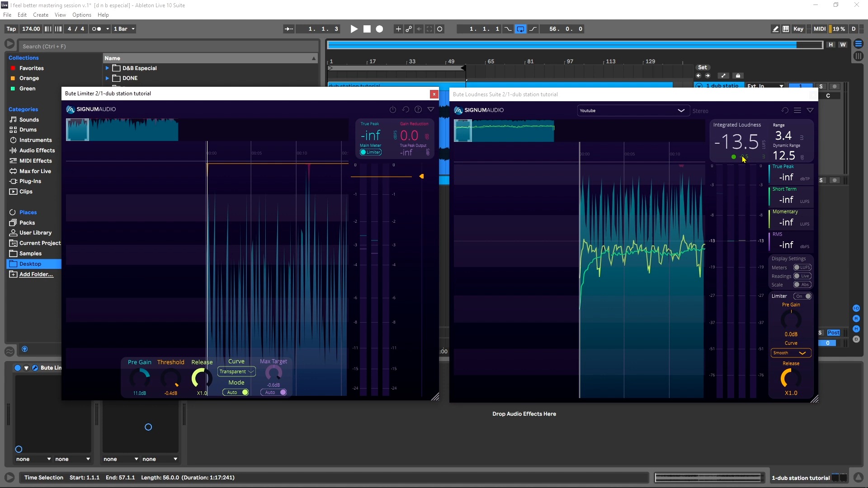Screen dimensions: 868x488
Task: Toggle Follow playback arrow button
Action: click(288, 29)
